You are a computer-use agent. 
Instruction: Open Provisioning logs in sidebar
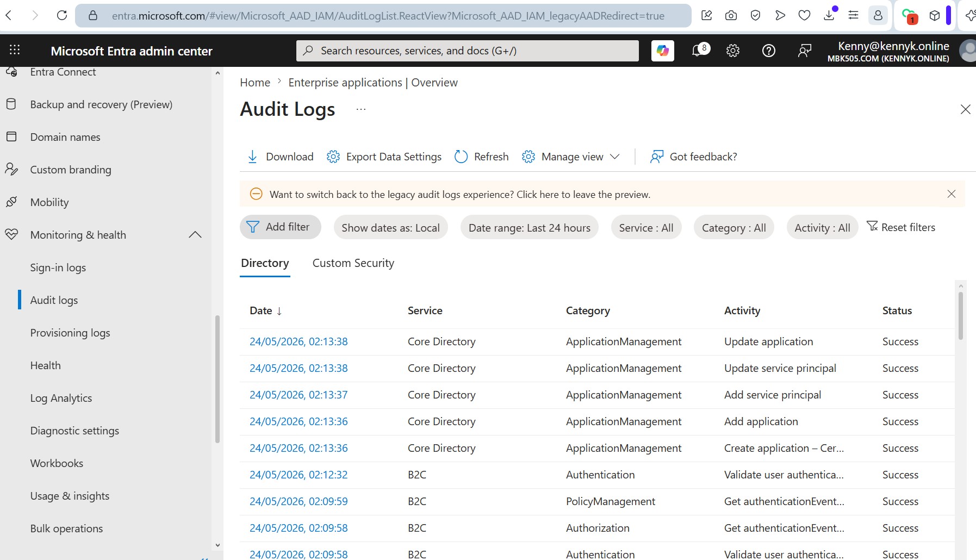(x=70, y=333)
